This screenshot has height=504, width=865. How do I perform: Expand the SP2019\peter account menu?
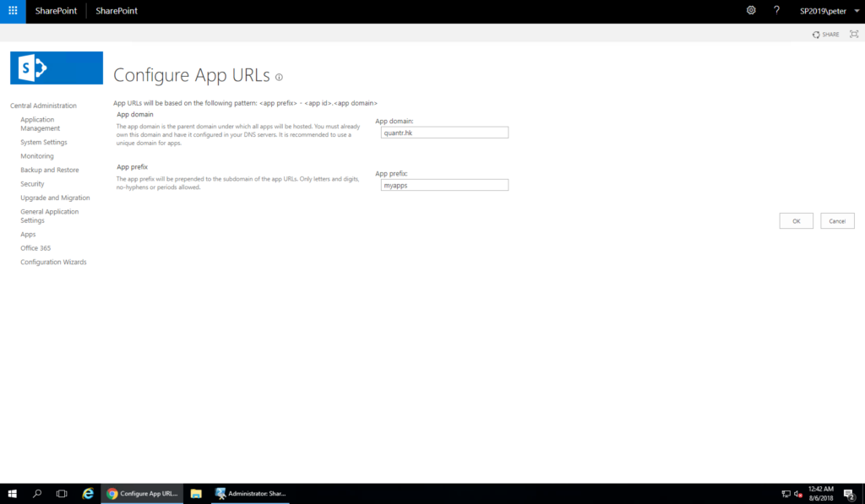pyautogui.click(x=830, y=11)
